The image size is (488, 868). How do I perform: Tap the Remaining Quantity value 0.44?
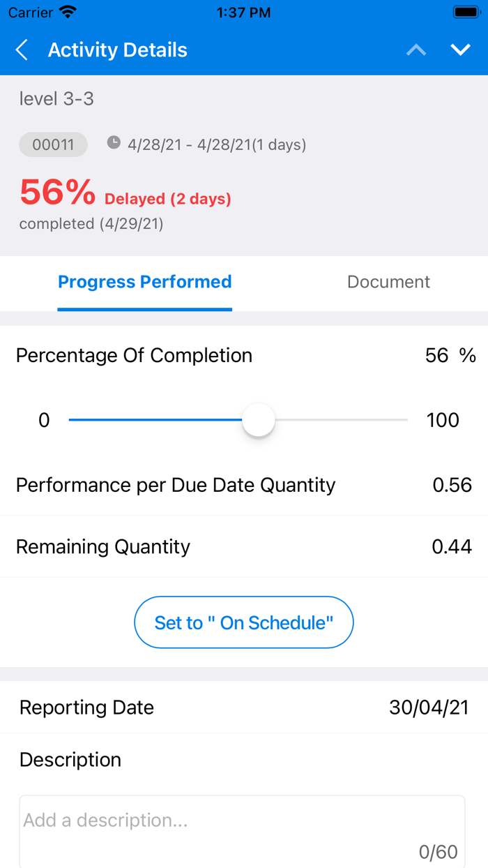[x=452, y=546]
